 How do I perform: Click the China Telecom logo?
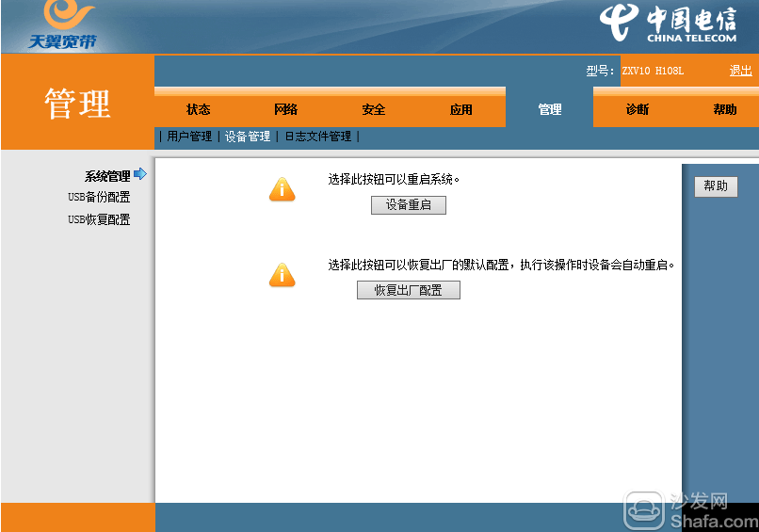click(x=668, y=23)
